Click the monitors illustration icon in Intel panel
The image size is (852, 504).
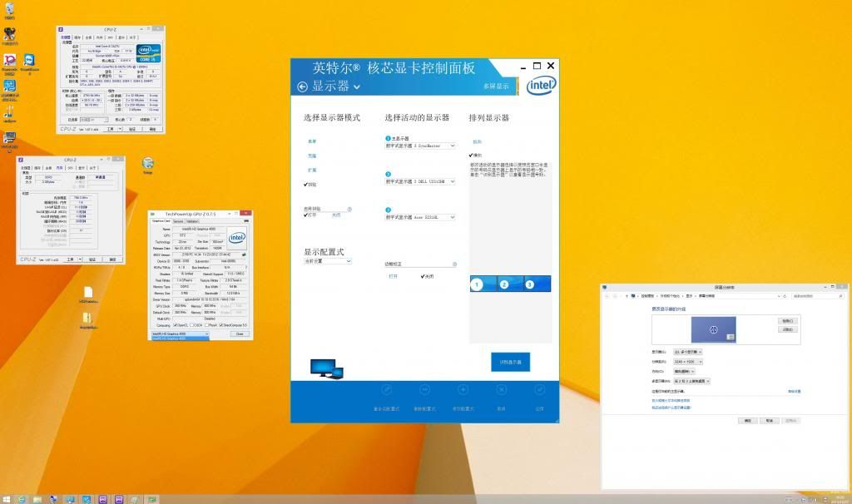click(326, 368)
